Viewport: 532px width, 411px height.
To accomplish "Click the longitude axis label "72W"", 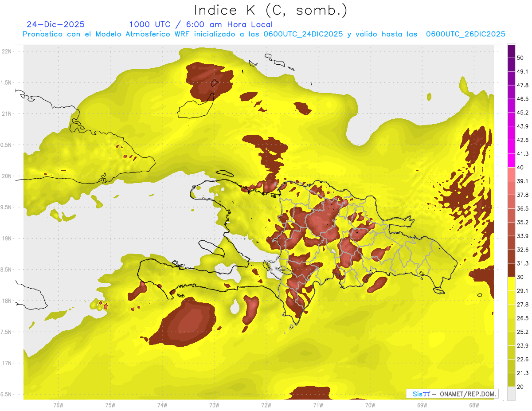I will coord(266,405).
